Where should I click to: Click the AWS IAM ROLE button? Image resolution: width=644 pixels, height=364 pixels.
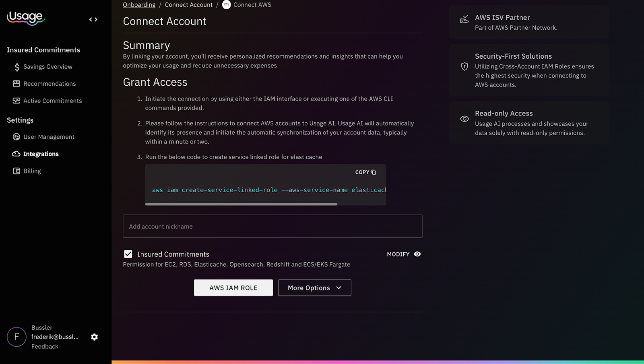pos(233,288)
